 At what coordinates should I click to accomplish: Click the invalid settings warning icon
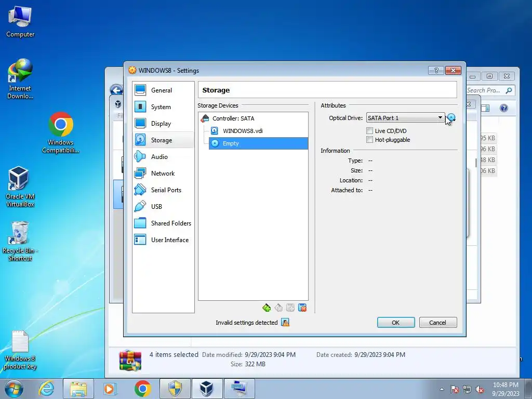pyautogui.click(x=285, y=323)
